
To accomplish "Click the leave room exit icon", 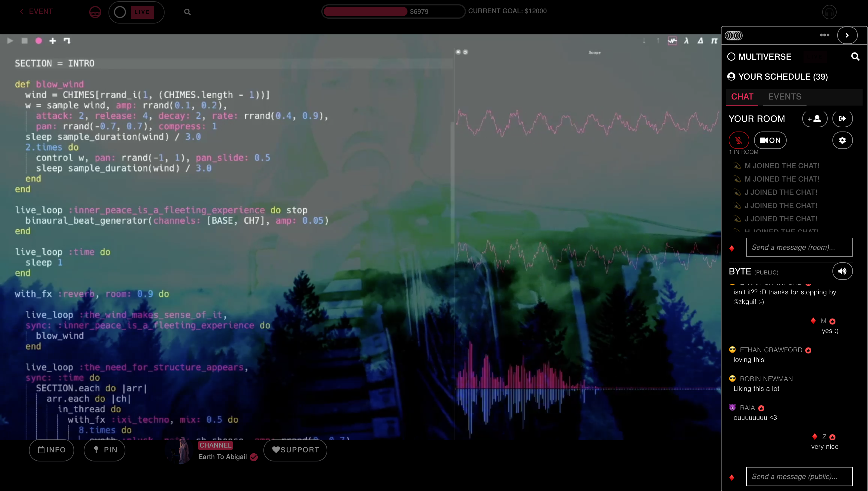I will click(842, 119).
